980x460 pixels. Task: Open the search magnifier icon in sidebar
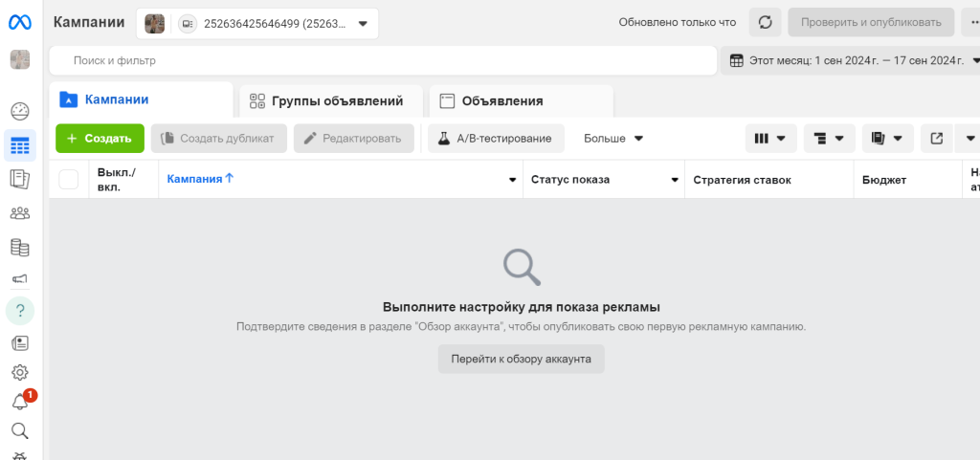[x=20, y=430]
